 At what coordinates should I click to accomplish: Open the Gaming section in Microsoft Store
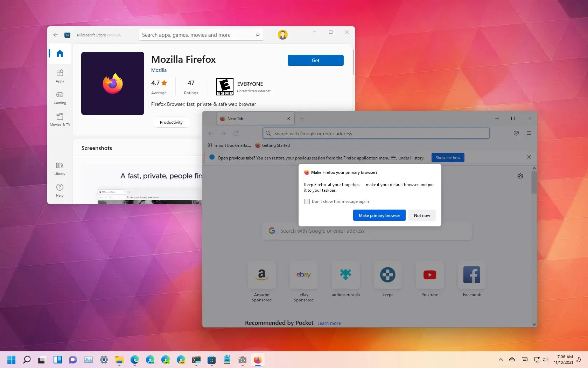(60, 98)
